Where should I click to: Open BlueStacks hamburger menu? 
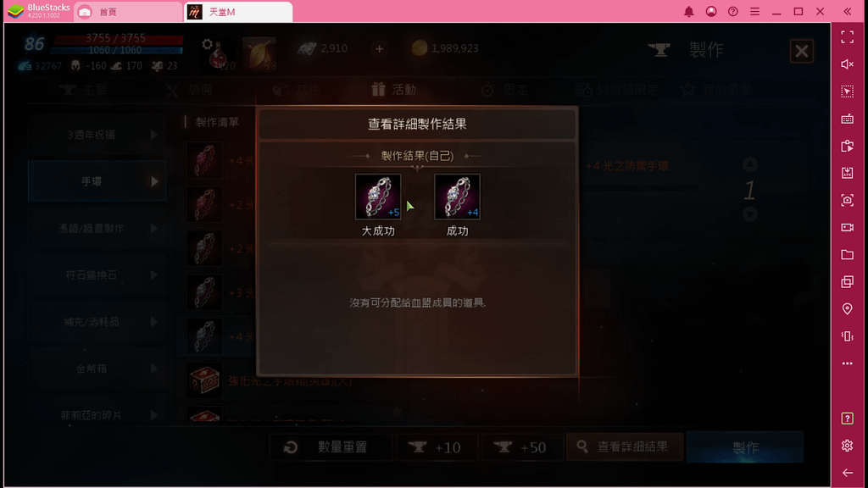pyautogui.click(x=754, y=12)
